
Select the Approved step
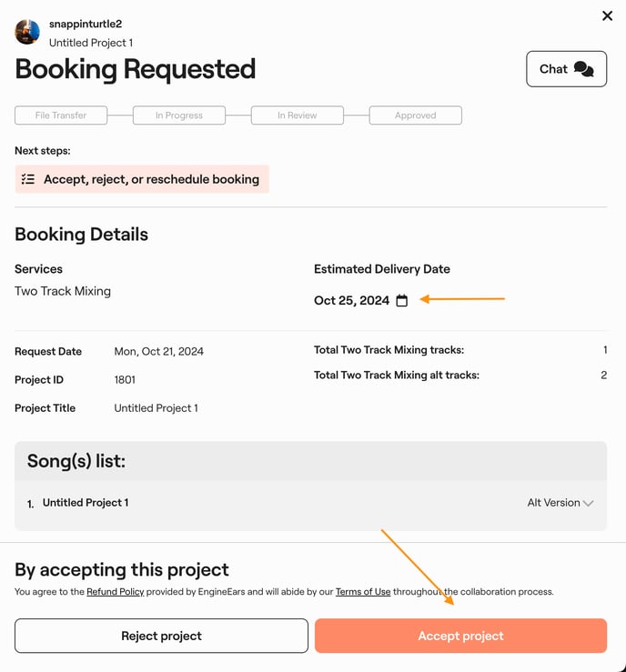point(416,115)
